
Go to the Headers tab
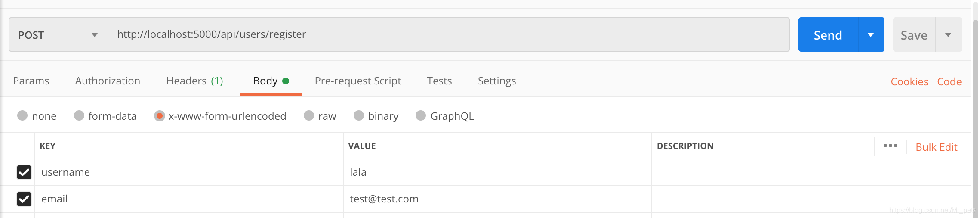point(194,81)
